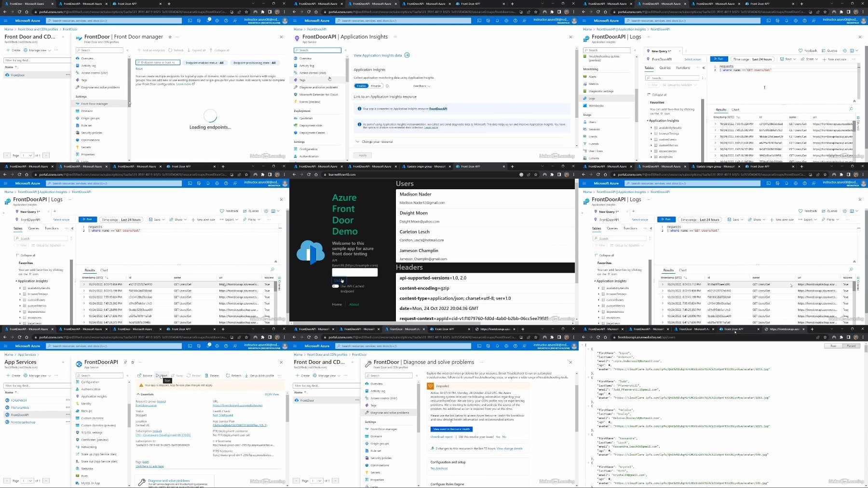Click JSON View link in FrontDoorAPI essentials
This screenshot has height=488, width=868.
272,394
